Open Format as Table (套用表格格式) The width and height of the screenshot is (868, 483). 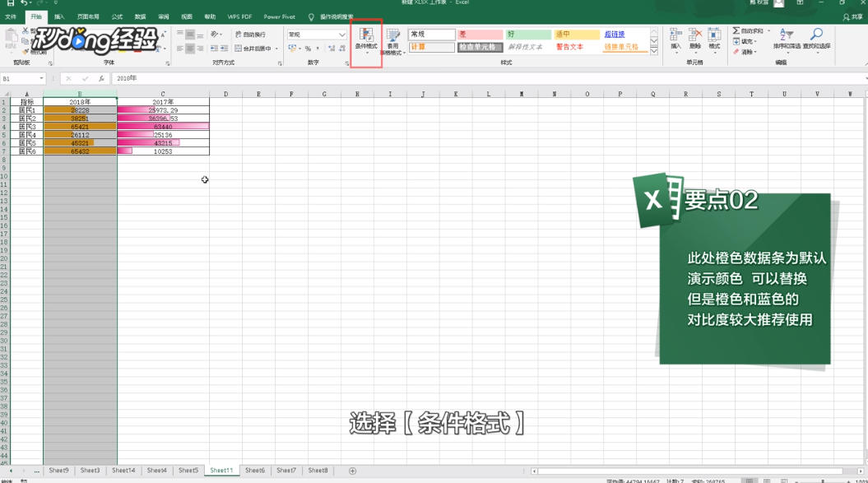[393, 42]
